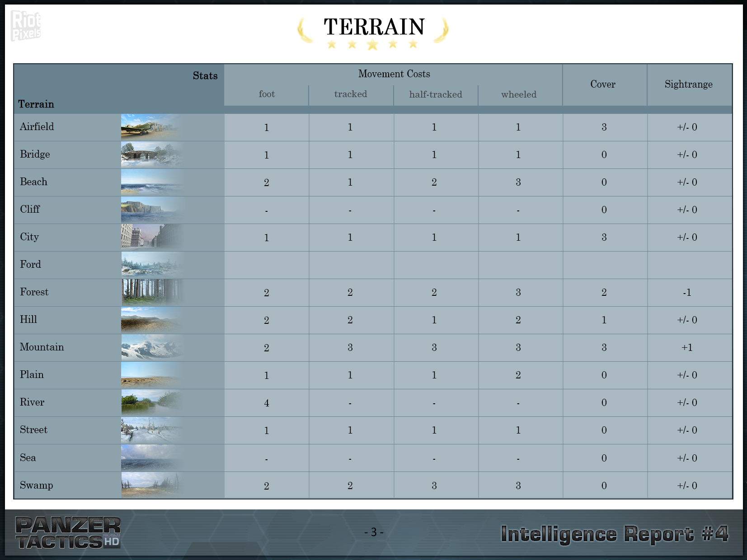Image resolution: width=747 pixels, height=560 pixels.
Task: Open the Cliff terrain thumbnail
Action: [x=151, y=210]
